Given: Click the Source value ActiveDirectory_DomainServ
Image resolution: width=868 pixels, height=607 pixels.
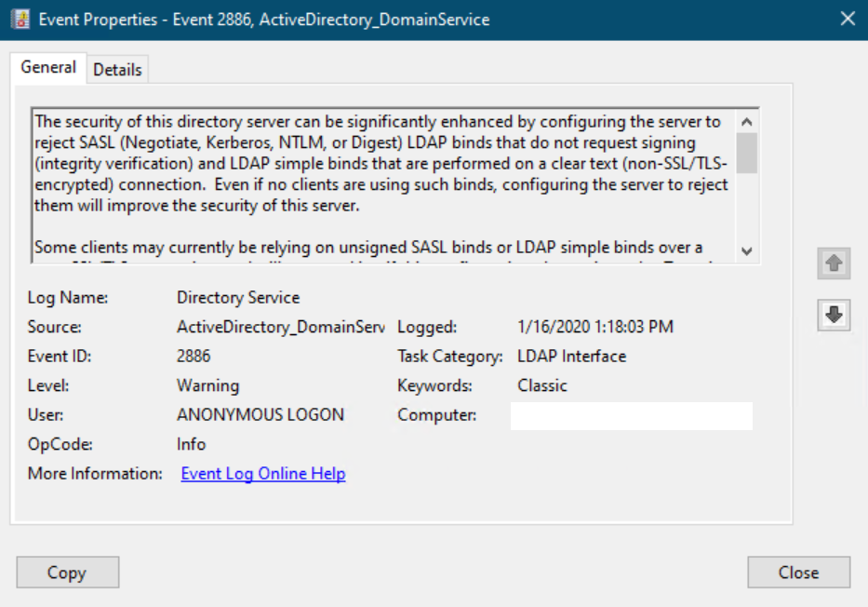Looking at the screenshot, I should point(281,327).
